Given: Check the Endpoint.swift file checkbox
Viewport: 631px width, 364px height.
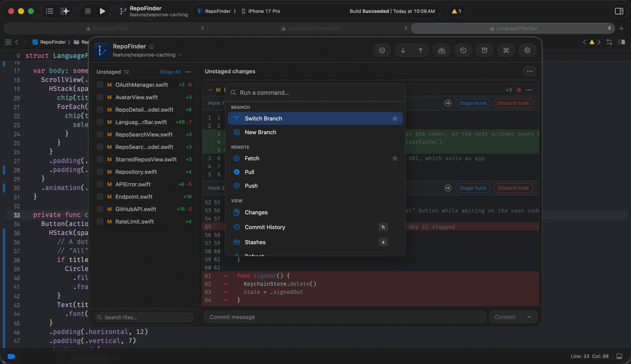Looking at the screenshot, I should point(100,197).
